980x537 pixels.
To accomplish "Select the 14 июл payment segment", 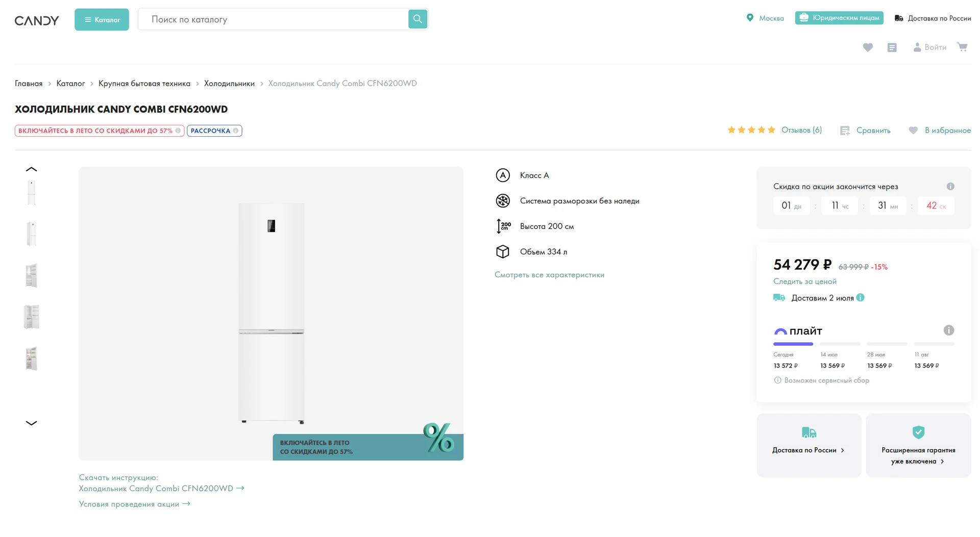I will click(840, 355).
